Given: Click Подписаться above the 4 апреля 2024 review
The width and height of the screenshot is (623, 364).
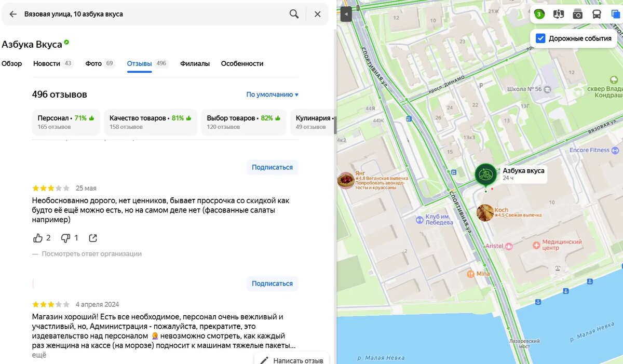Looking at the screenshot, I should tap(272, 284).
